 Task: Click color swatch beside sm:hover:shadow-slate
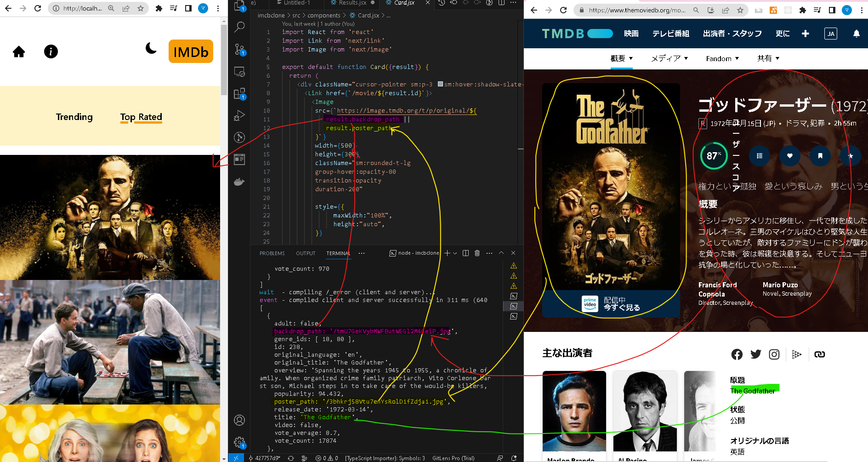coord(440,84)
